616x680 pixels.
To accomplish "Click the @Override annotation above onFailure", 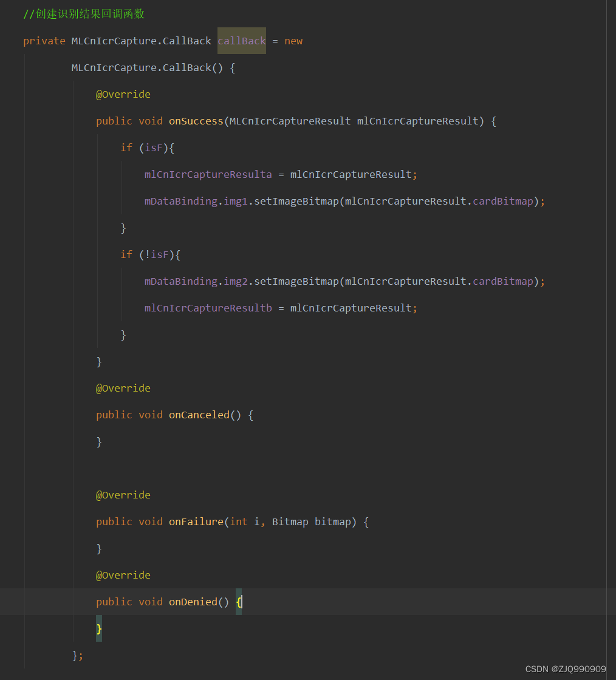I will (x=123, y=495).
